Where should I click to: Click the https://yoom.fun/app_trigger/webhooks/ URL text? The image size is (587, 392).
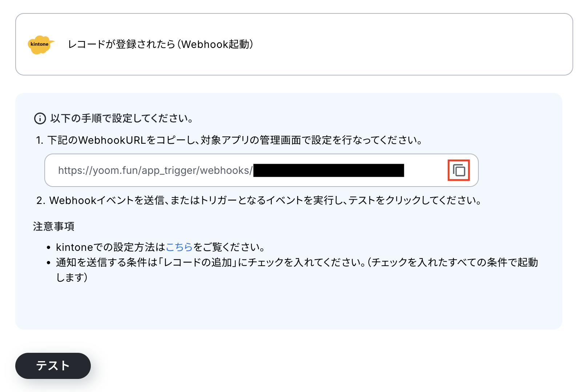click(155, 170)
